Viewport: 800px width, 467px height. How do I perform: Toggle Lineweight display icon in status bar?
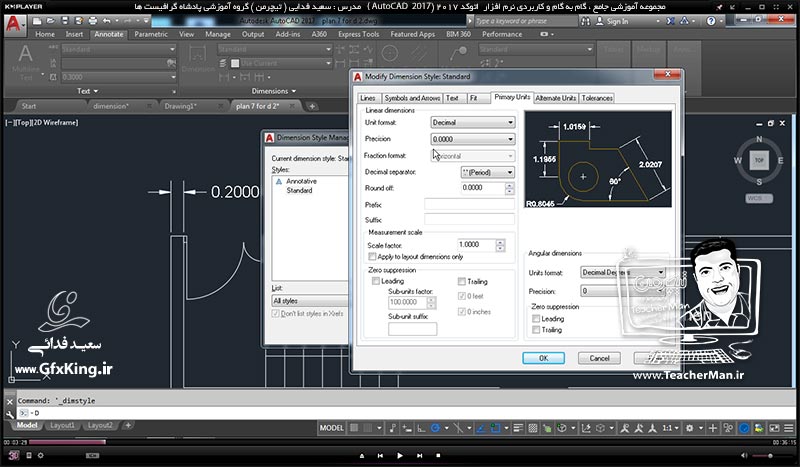pyautogui.click(x=518, y=428)
